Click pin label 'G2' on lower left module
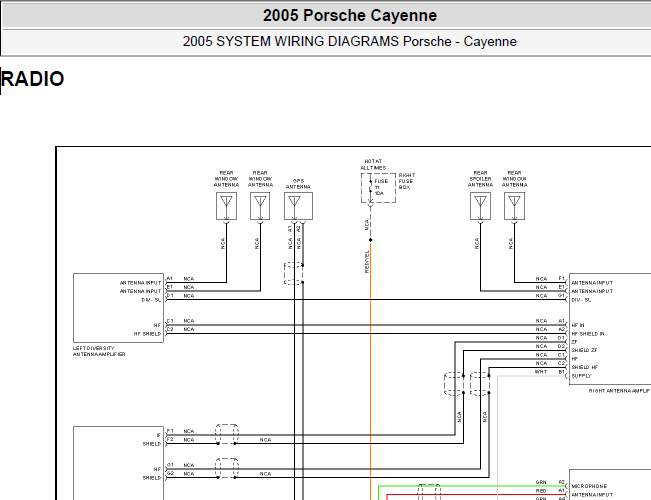This screenshot has height=500, width=651. coord(171,473)
